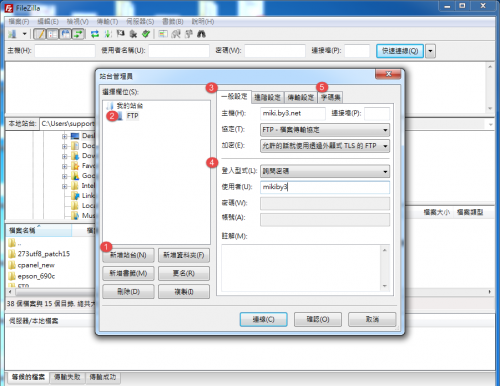
Task: Toggle the remote directory tree view
Action: (x=65, y=34)
